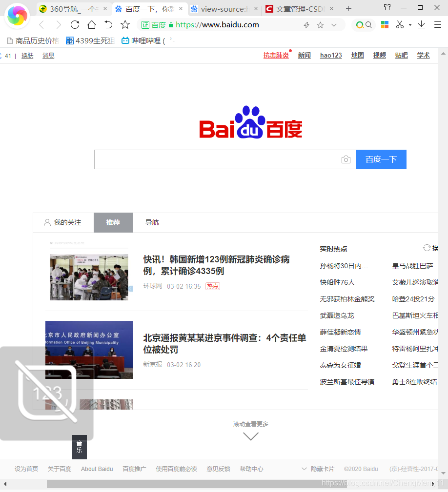Click the address bar favorite star
448x492 pixels.
[320, 25]
